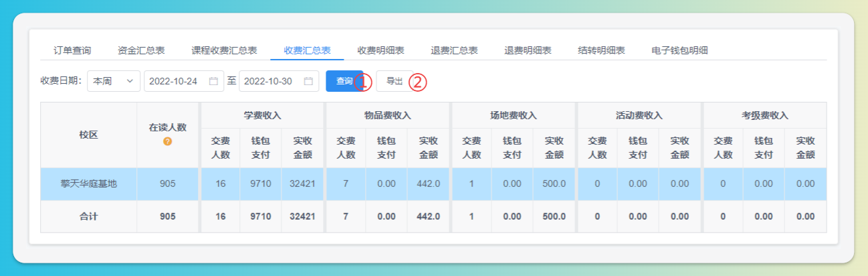Screen dimensions: 868x276
Task: Open the 课程收费汇总表 tab
Action: tap(224, 50)
